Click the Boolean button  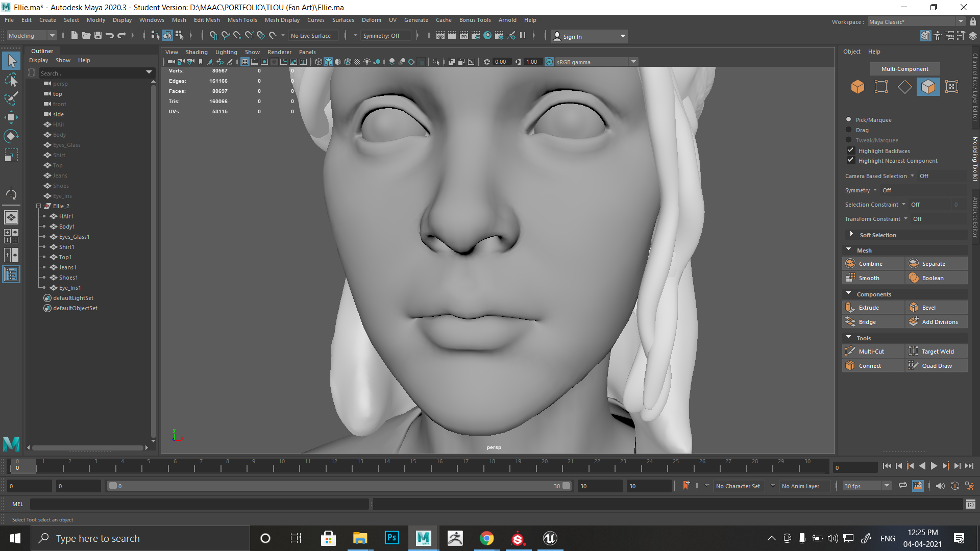[x=937, y=278]
